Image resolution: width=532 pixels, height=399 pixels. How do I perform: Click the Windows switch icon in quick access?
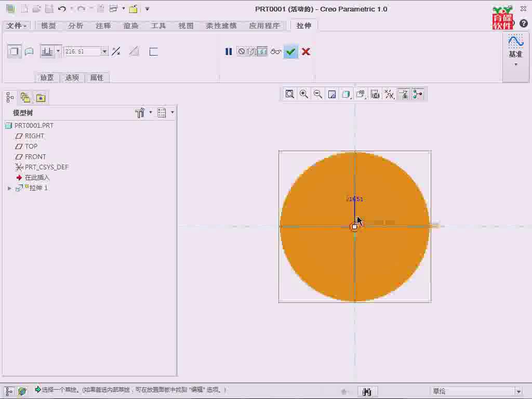[113, 9]
